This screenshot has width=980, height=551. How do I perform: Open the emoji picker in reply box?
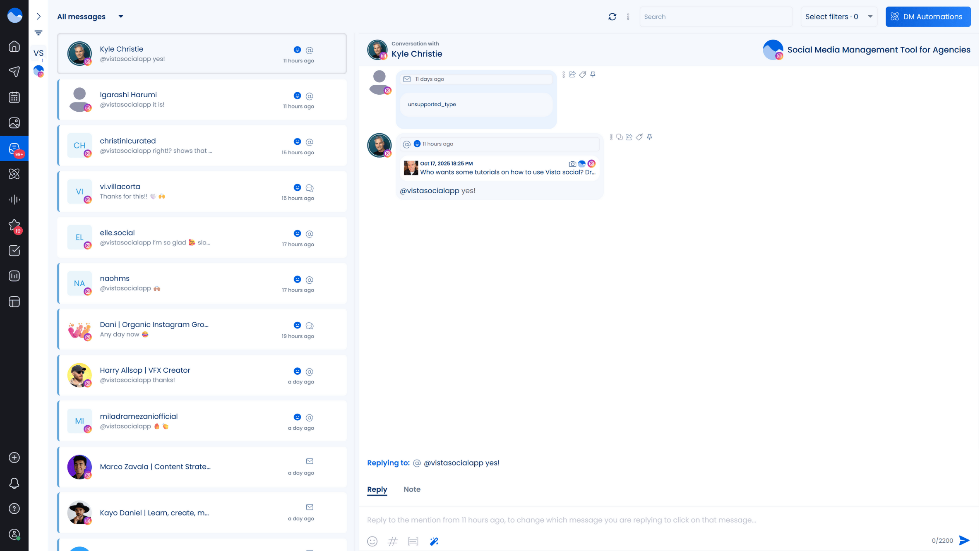372,541
